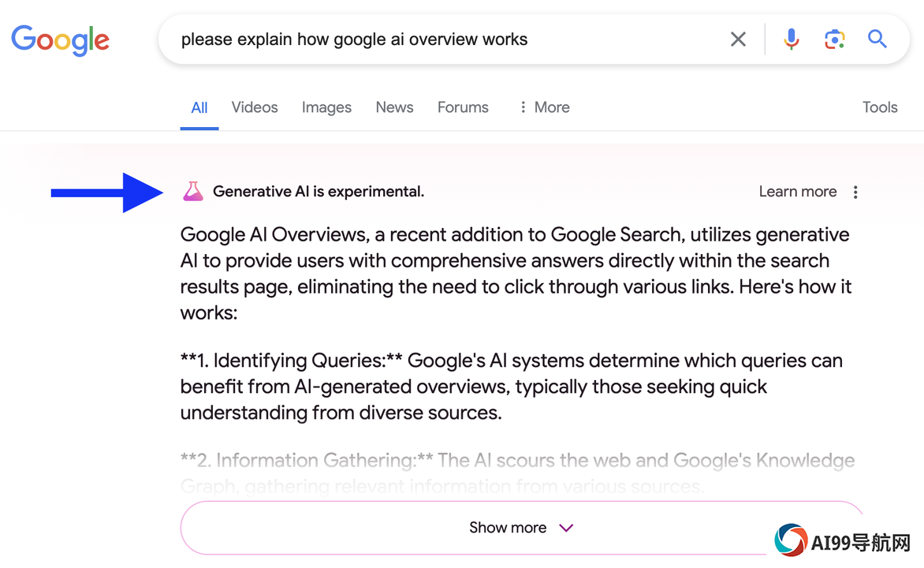Switch to the Images tab
Viewport: 924px width, 568px height.
pos(326,106)
